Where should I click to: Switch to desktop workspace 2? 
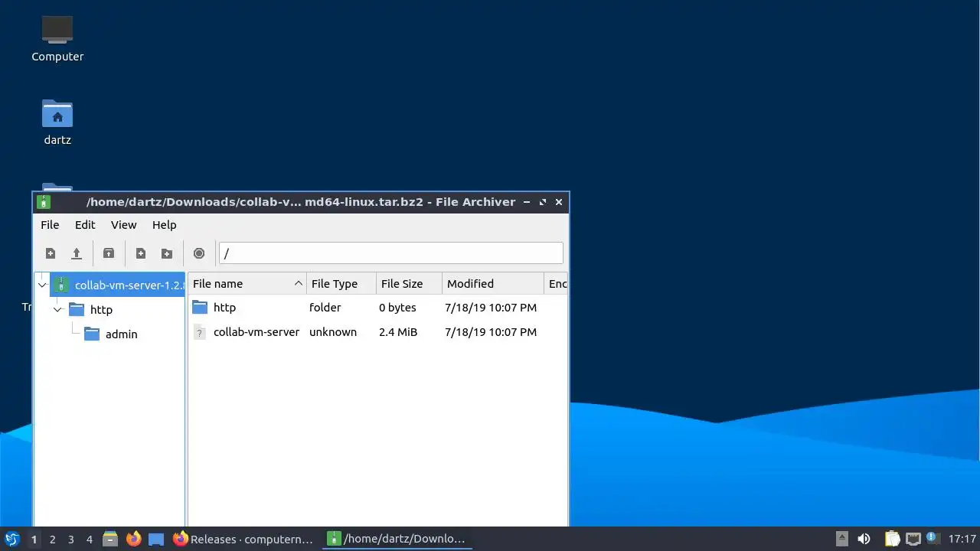pyautogui.click(x=52, y=540)
